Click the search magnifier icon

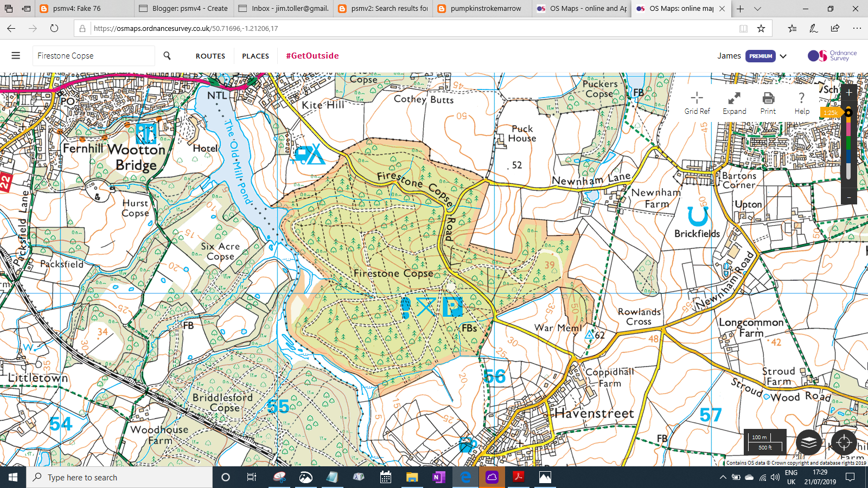(x=167, y=55)
